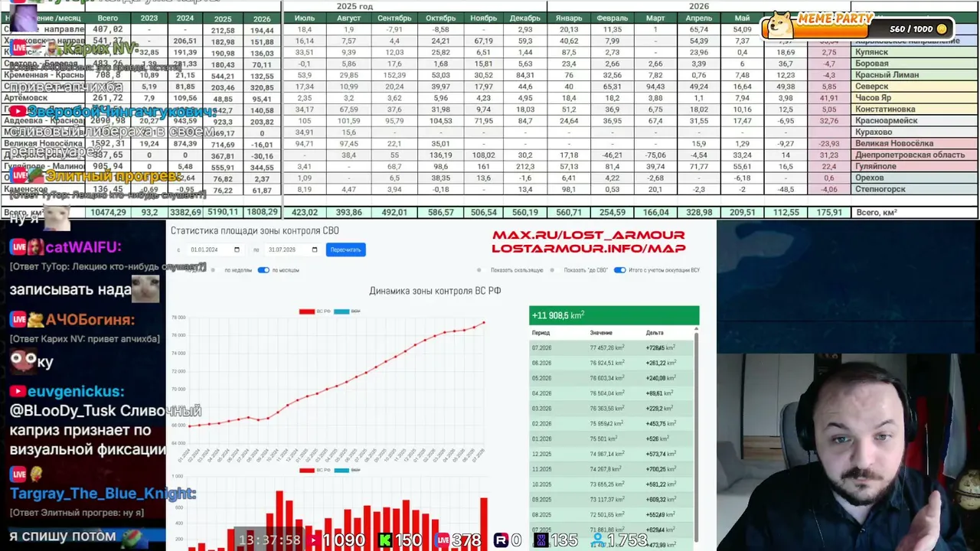Click the Meme Party doge icon
Viewport: 980px width, 551px height.
[x=781, y=24]
